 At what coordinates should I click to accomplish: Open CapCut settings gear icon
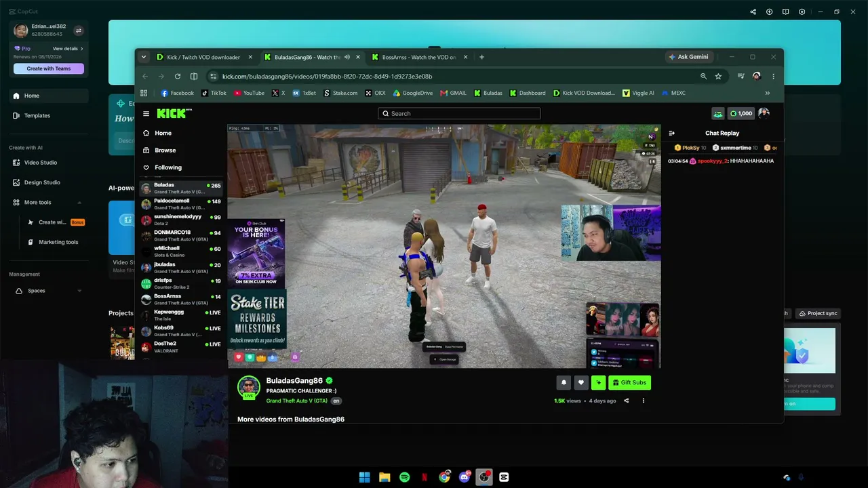(x=802, y=12)
